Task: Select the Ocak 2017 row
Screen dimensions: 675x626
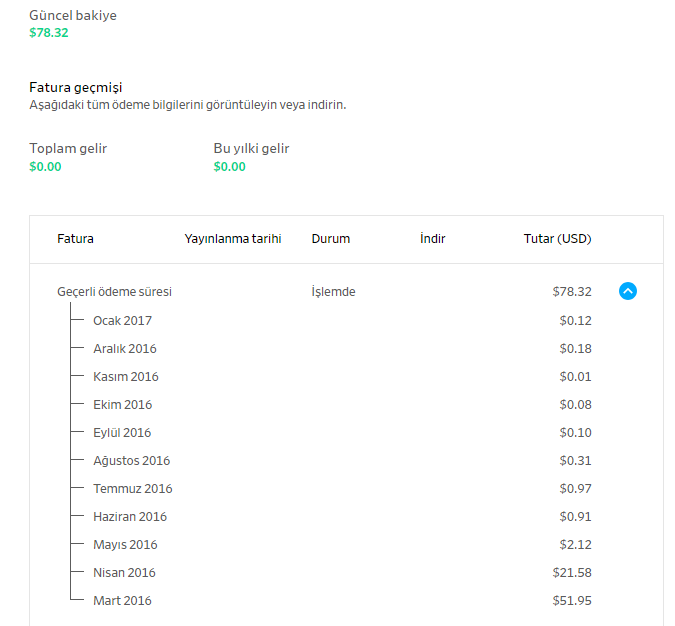Action: 122,321
